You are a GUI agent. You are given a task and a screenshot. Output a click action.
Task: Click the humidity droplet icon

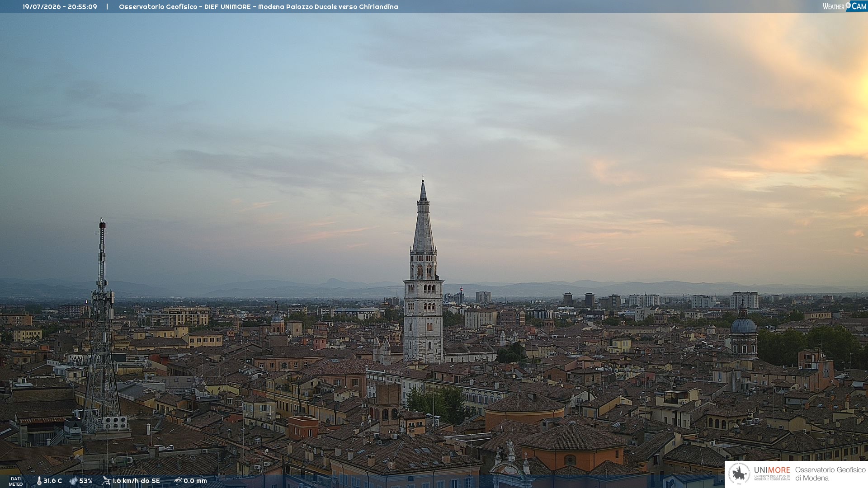click(x=73, y=481)
